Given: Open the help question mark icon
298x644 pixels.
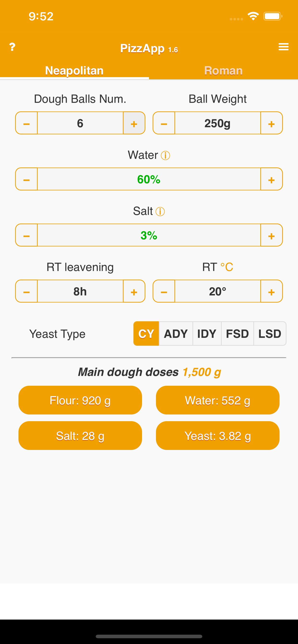Looking at the screenshot, I should coord(12,47).
